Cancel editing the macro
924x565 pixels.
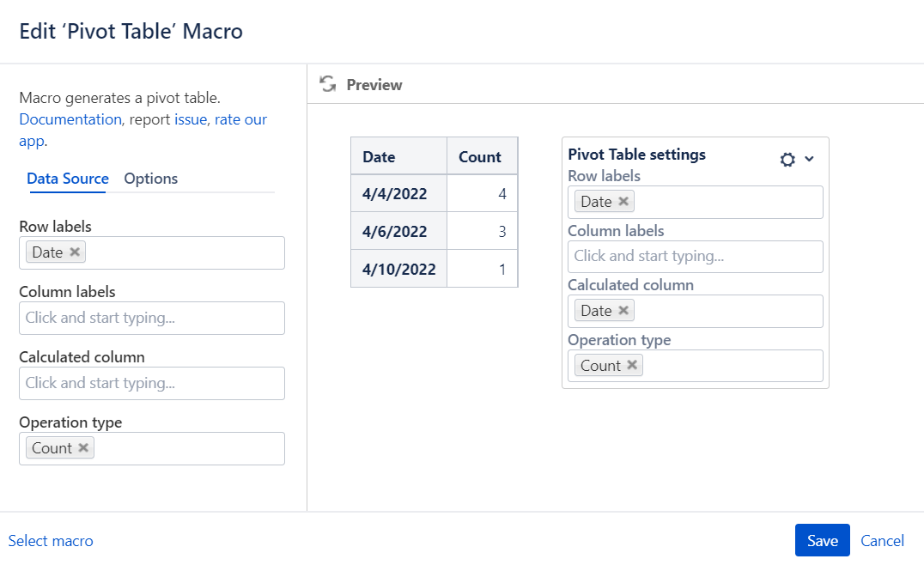882,540
